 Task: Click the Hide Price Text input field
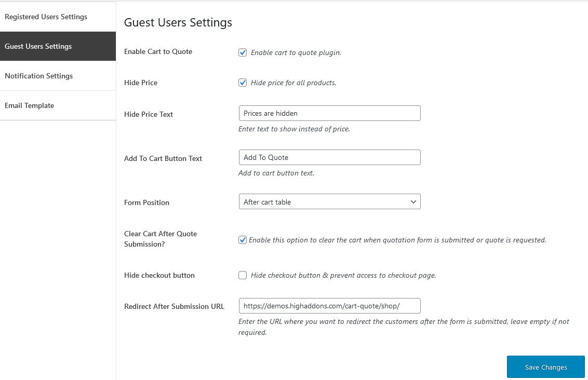click(x=330, y=113)
